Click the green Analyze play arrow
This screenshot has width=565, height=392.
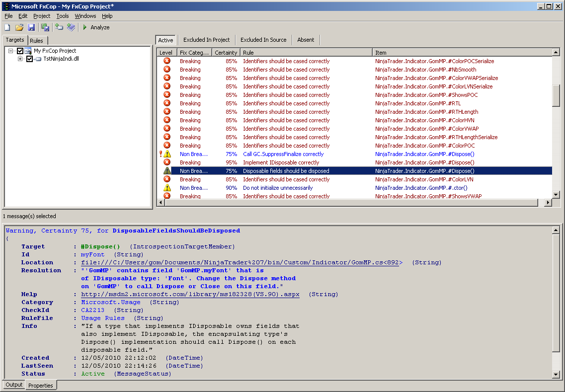click(84, 27)
